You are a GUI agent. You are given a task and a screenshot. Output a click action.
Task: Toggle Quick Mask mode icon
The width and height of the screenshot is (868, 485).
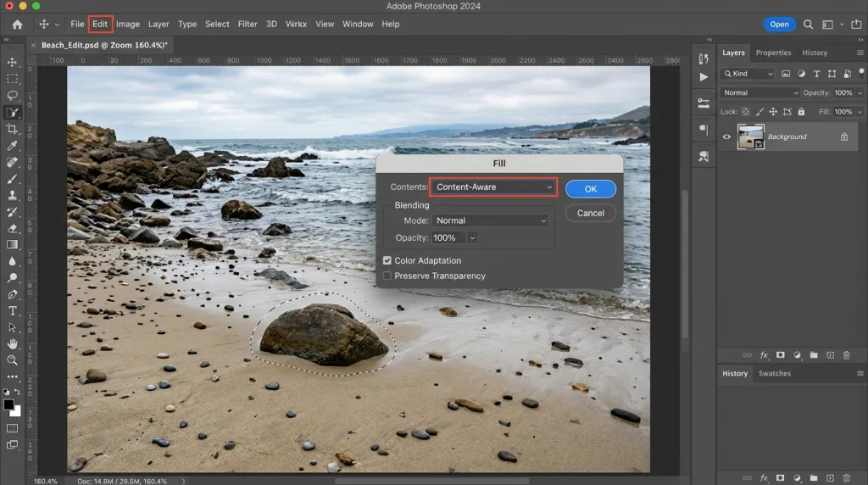click(x=12, y=428)
